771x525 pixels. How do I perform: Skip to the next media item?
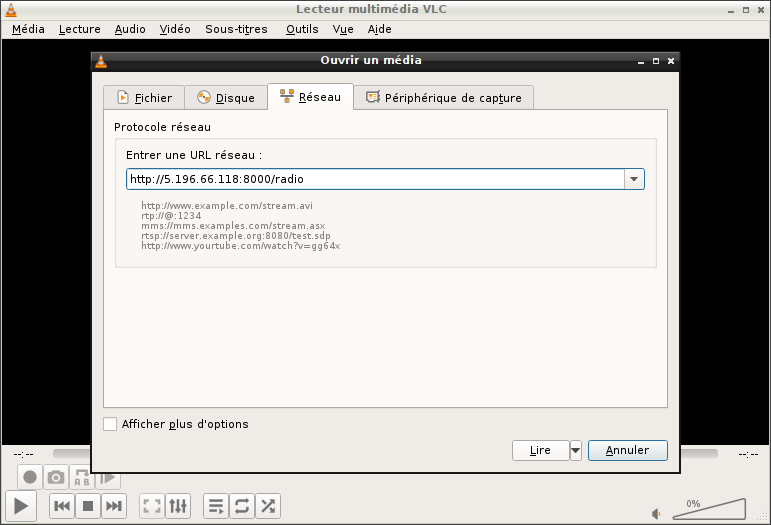[x=114, y=506]
